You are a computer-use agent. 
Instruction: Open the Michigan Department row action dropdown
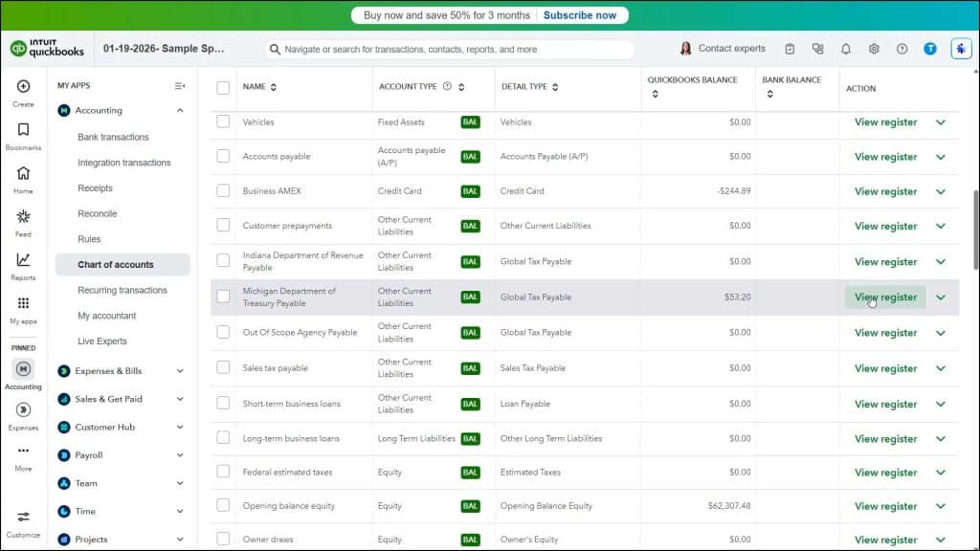[x=940, y=297]
